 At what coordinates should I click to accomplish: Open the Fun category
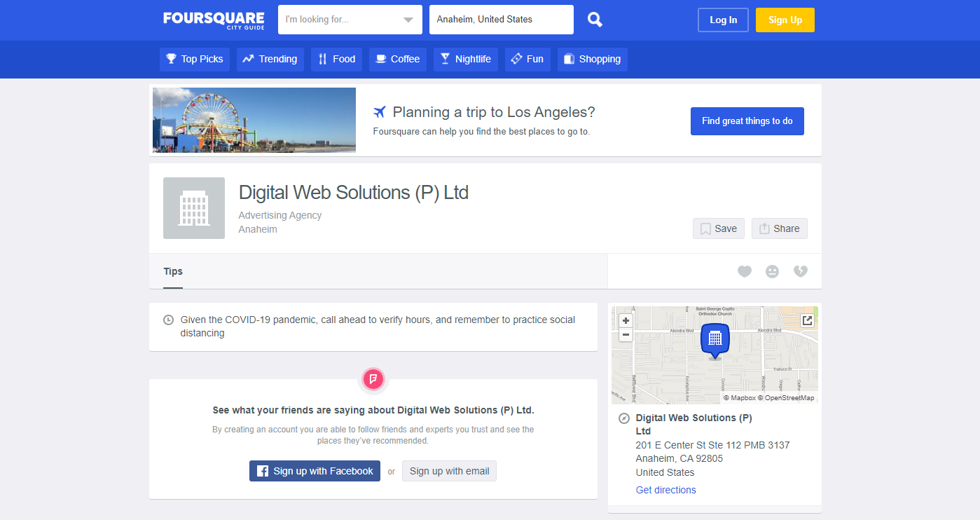coord(527,59)
